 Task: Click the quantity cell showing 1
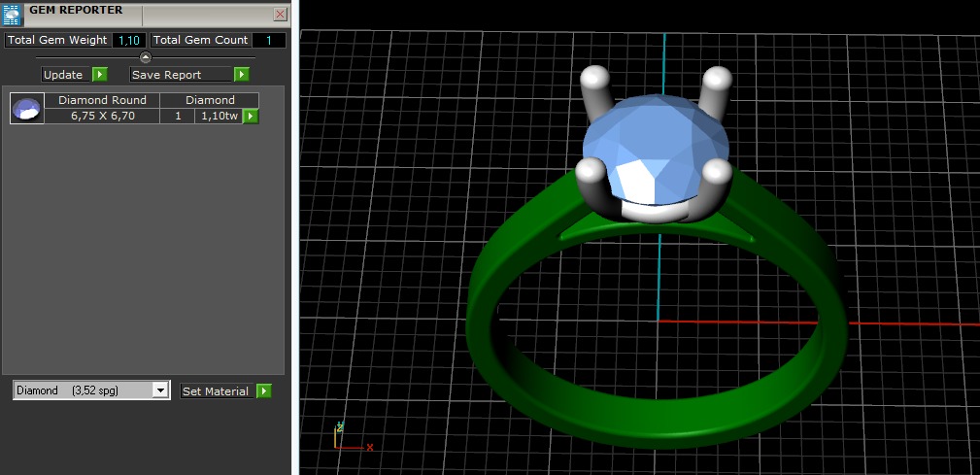[x=178, y=116]
